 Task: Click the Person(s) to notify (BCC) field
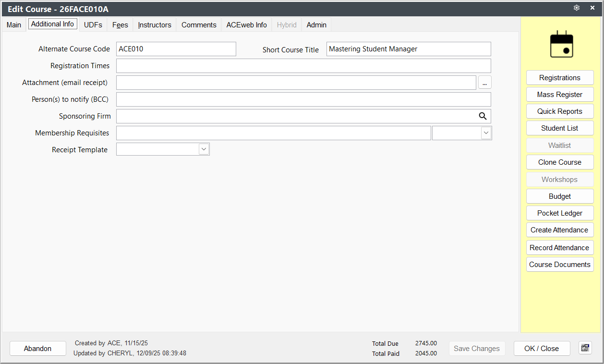point(303,99)
